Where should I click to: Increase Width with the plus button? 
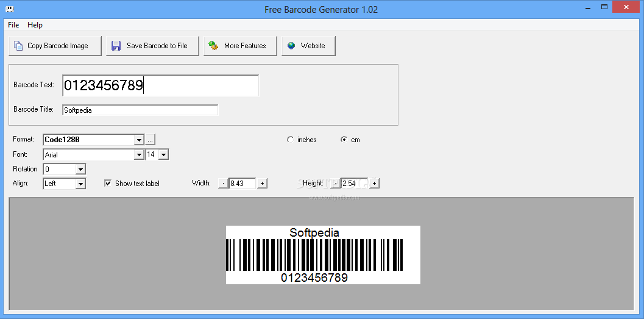click(x=262, y=184)
